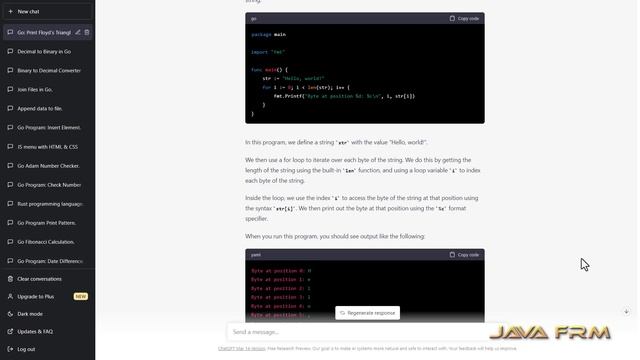640x360 pixels.
Task: Open Go Program: Insert Element chat
Action: pyautogui.click(x=48, y=127)
